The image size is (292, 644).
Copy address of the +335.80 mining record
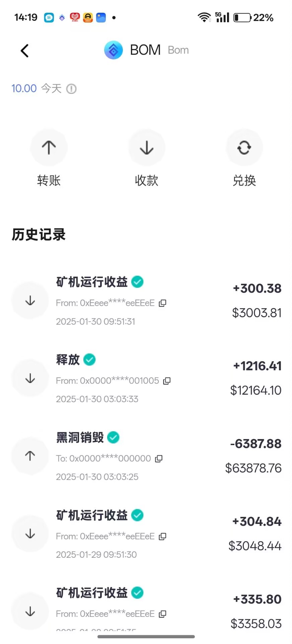(162, 614)
